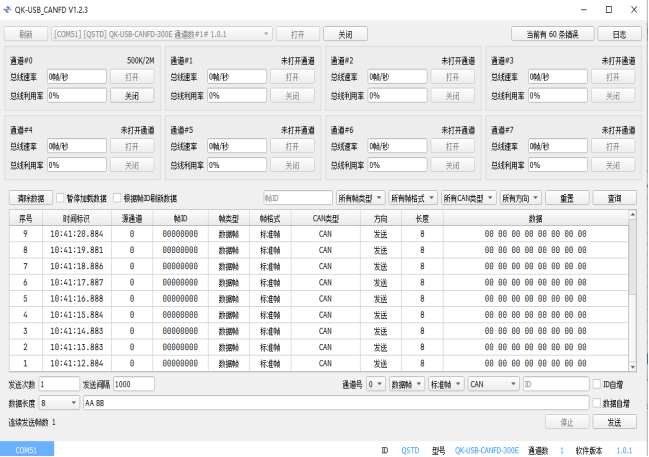The height and width of the screenshot is (457, 649).
Task: Click the 查询 query button
Action: pos(615,198)
